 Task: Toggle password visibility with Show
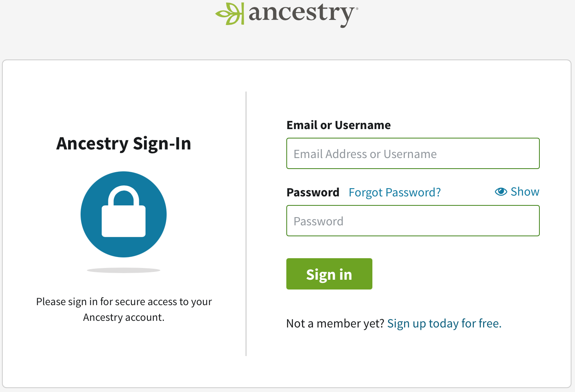click(525, 191)
